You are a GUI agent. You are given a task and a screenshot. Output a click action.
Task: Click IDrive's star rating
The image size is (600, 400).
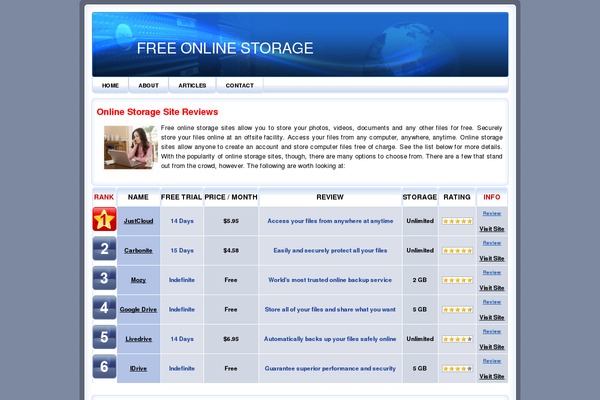[x=457, y=369]
